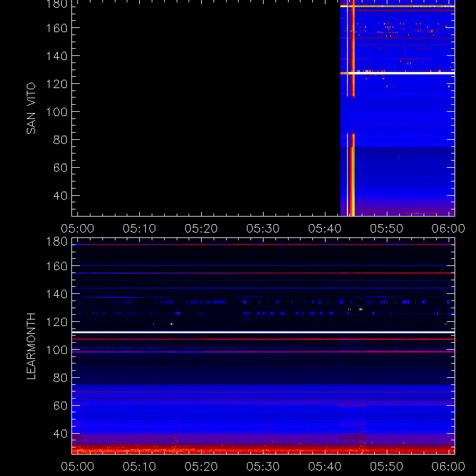
Task: Click the SAN VITO axis title
Action: pos(31,108)
